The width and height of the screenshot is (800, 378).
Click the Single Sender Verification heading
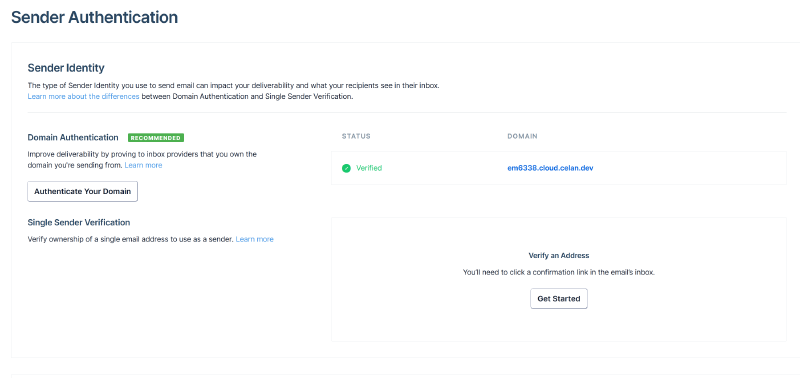[79, 222]
